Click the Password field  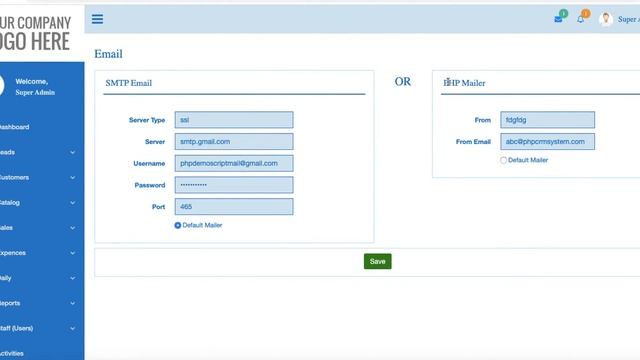(x=234, y=185)
